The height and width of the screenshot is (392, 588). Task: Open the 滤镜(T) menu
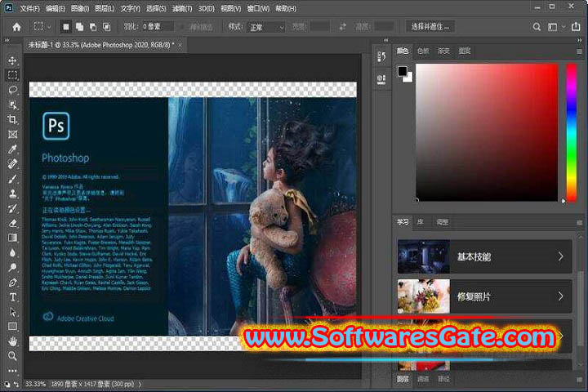(x=182, y=8)
